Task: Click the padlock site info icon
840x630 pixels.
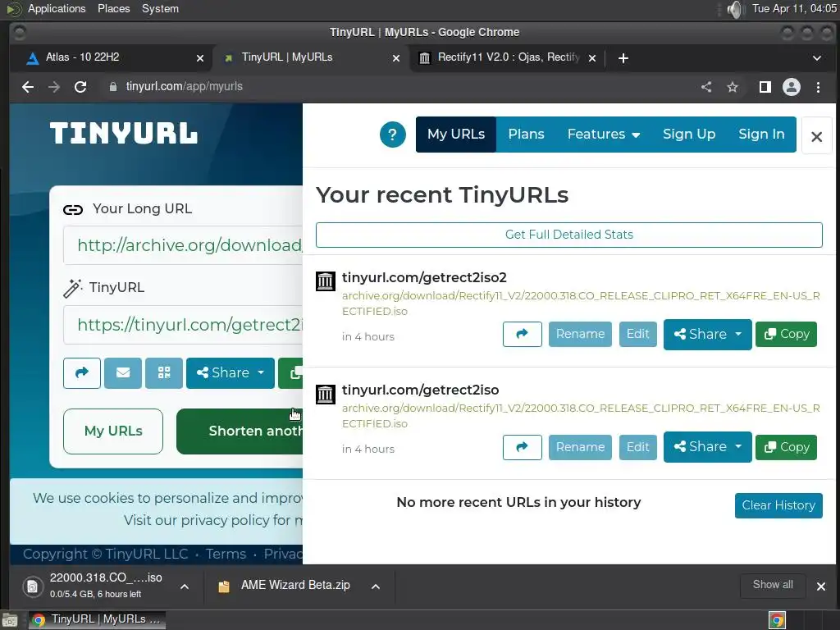Action: (113, 87)
